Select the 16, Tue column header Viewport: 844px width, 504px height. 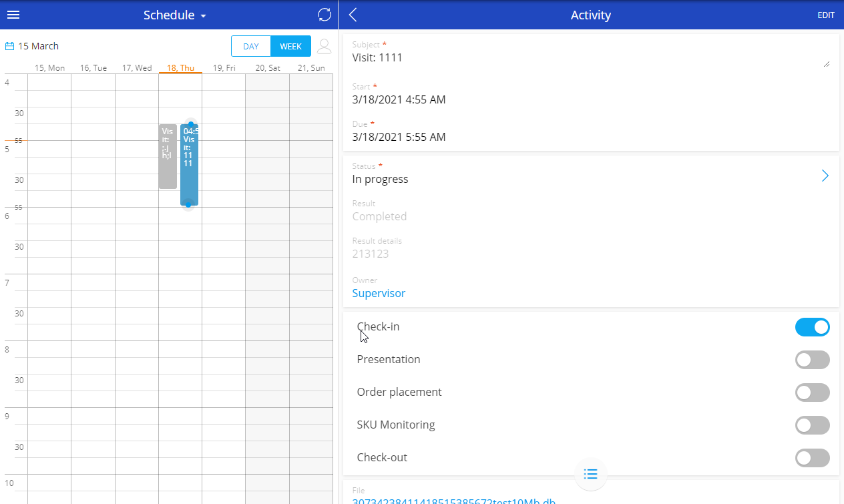click(x=93, y=68)
